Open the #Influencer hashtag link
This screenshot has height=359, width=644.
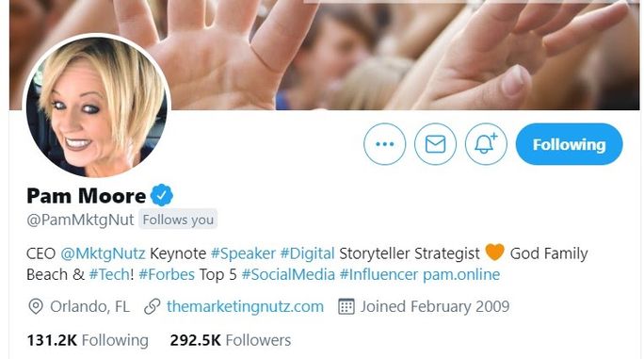point(378,275)
